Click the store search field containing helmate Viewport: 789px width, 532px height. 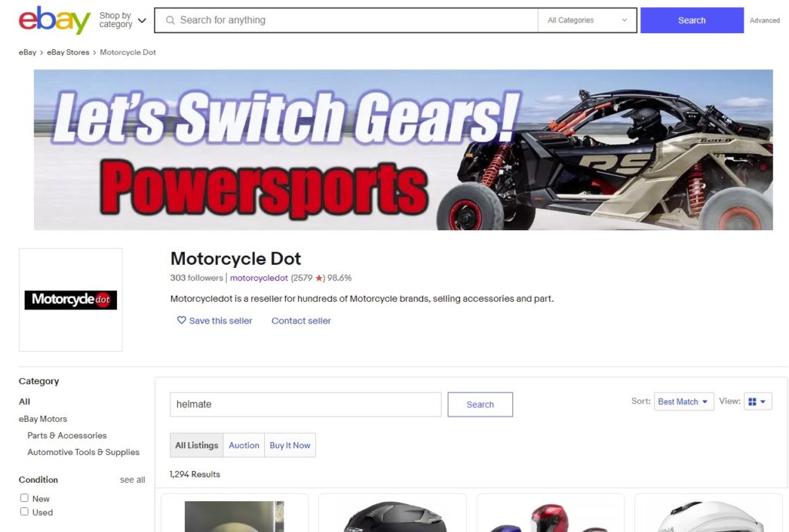pos(305,404)
